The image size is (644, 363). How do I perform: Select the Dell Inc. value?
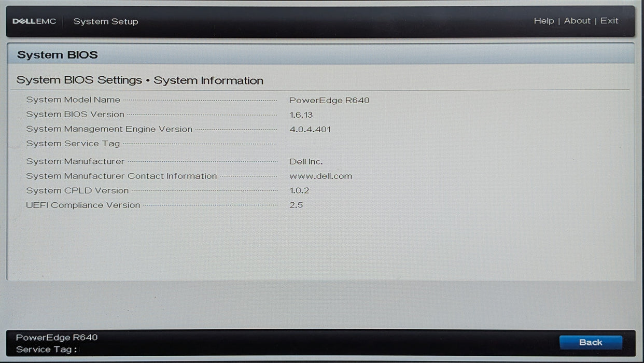click(306, 162)
